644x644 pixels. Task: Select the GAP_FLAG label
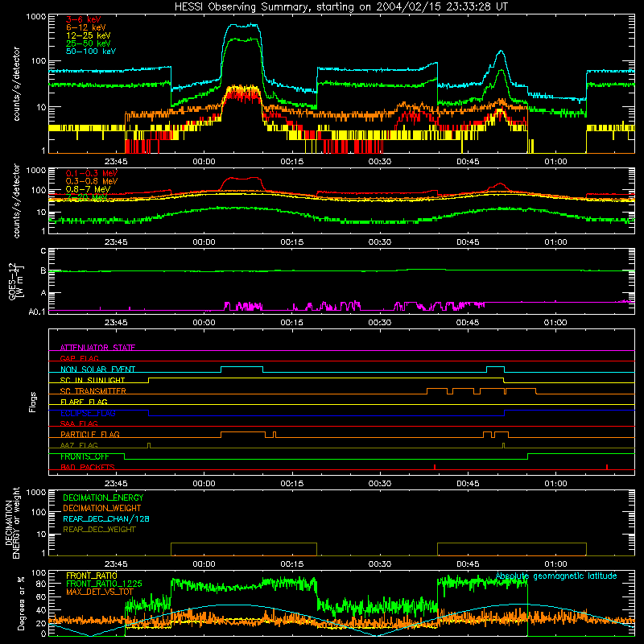tap(79, 358)
